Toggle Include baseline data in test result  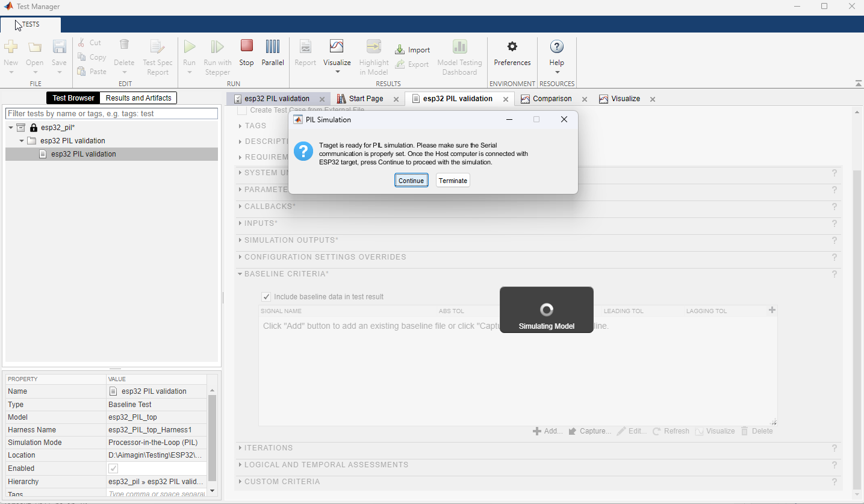point(266,297)
